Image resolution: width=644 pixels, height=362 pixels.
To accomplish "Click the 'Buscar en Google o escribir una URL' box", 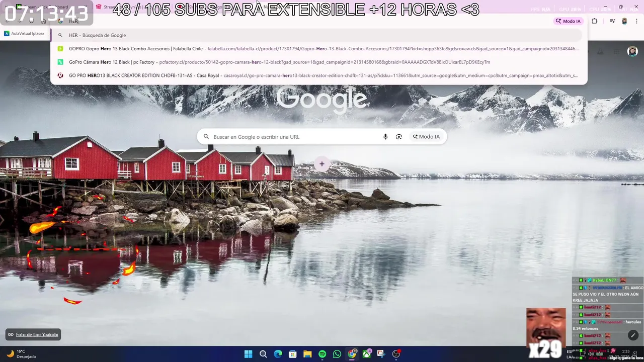I will [321, 137].
